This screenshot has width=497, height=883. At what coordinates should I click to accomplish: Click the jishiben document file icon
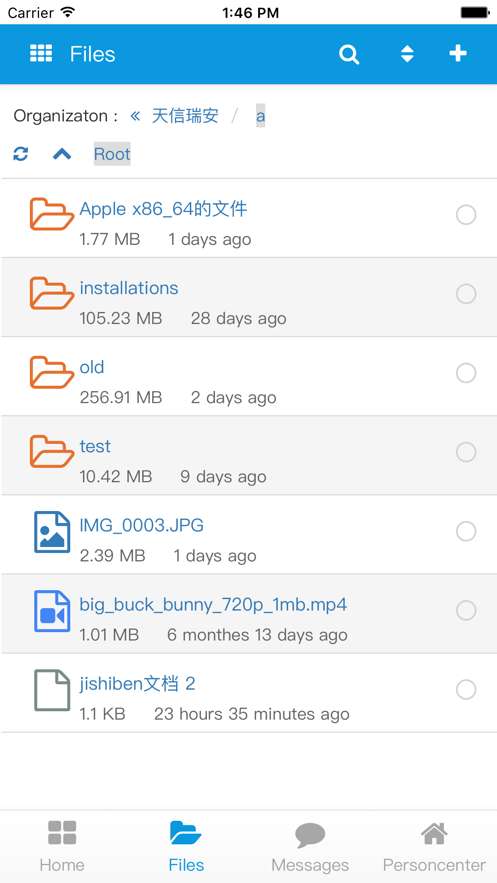click(x=52, y=690)
